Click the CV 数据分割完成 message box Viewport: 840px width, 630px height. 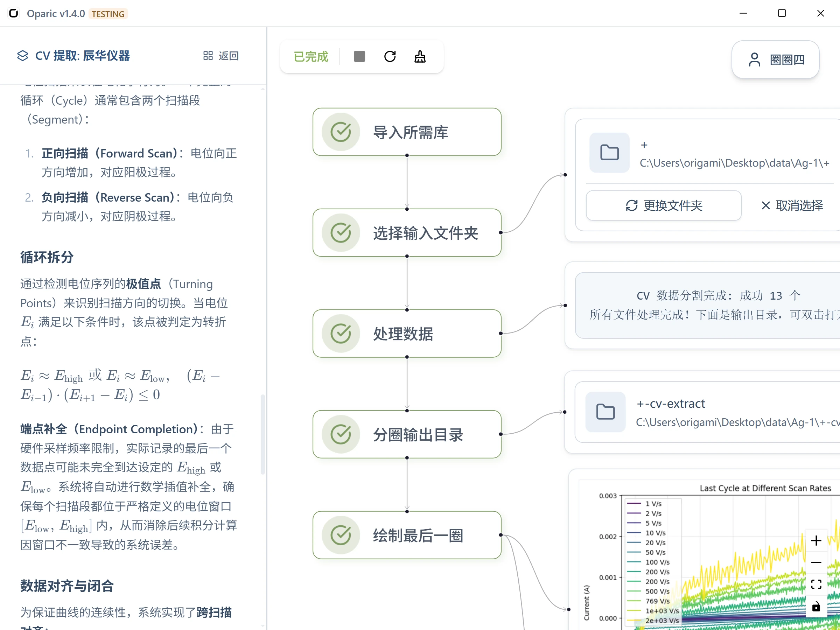tap(707, 305)
